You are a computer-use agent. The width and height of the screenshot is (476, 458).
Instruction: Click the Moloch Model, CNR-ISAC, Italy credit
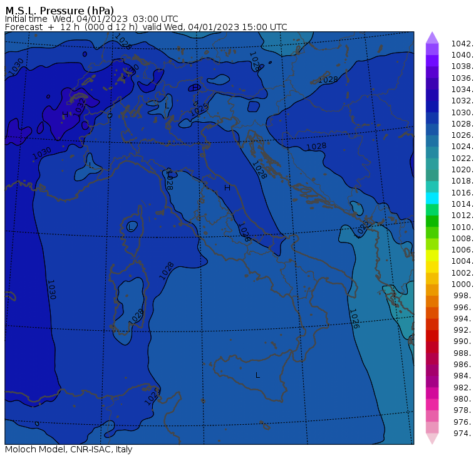tap(69, 449)
